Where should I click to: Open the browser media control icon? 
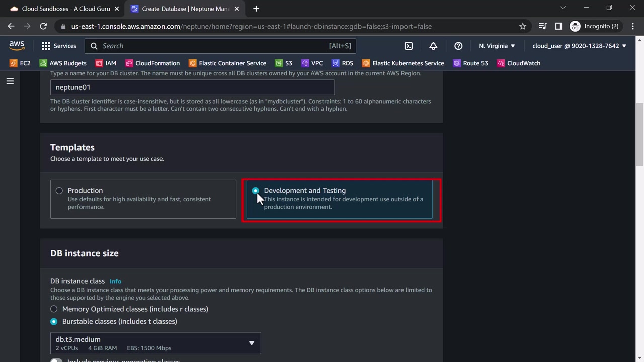tap(542, 26)
